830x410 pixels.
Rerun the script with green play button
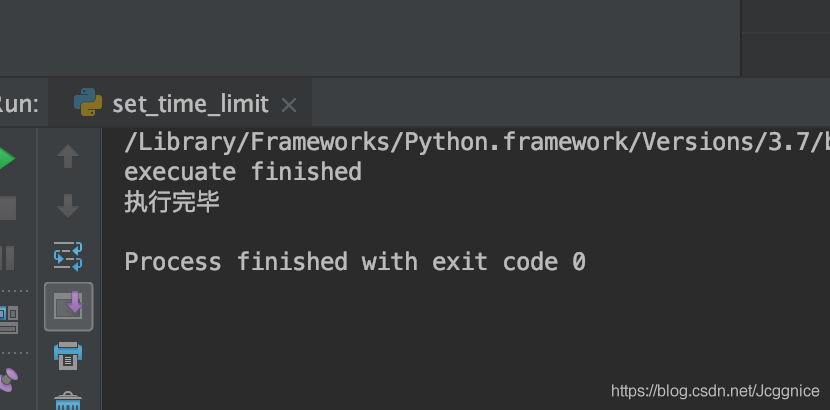6,158
